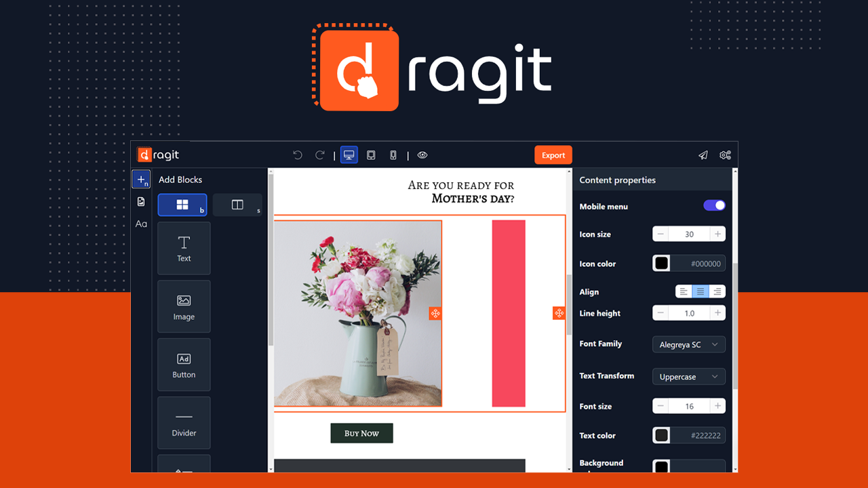This screenshot has width=868, height=488.
Task: Add a Divider block
Action: 184,423
